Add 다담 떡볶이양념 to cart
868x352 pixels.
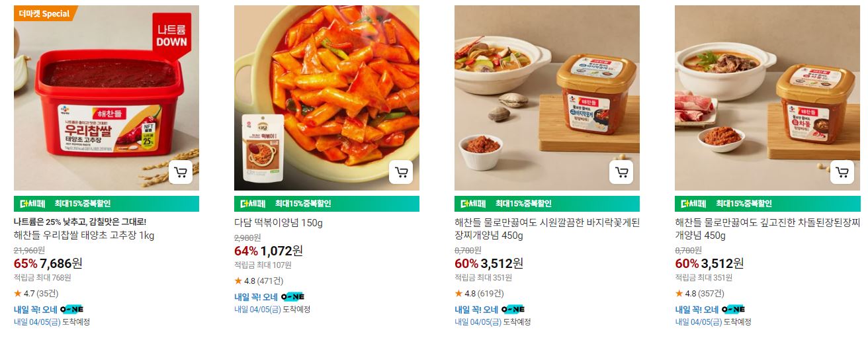pyautogui.click(x=401, y=172)
